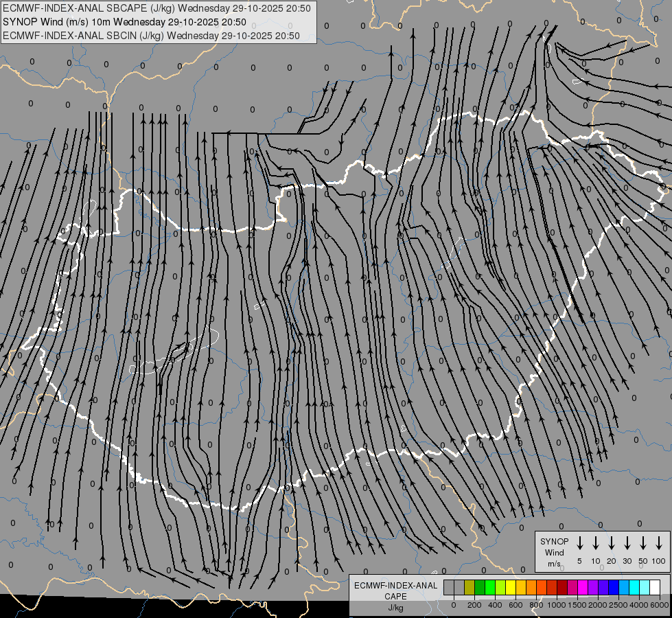Click the SYNOP Wind 10m header line
This screenshot has width=672, height=618.
click(124, 22)
